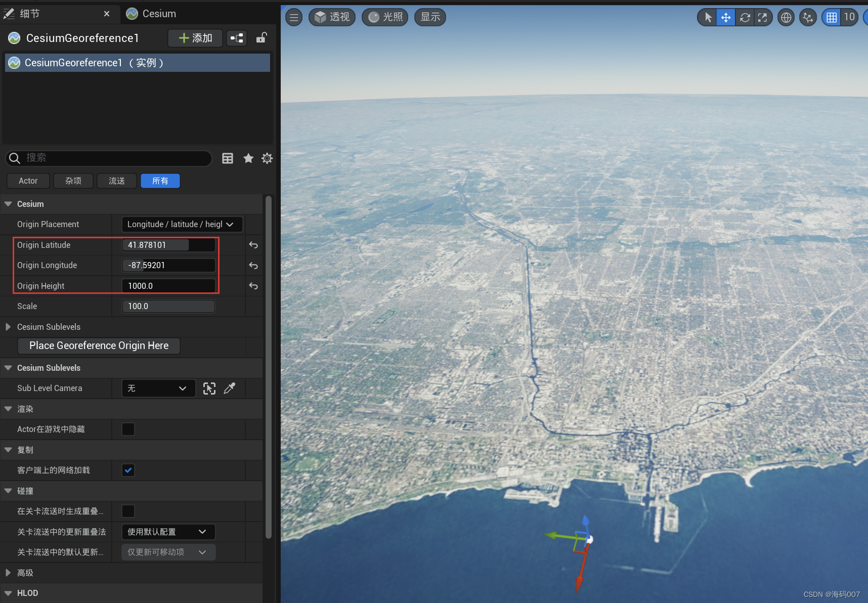Collapse the Cesium category section

pos(8,204)
